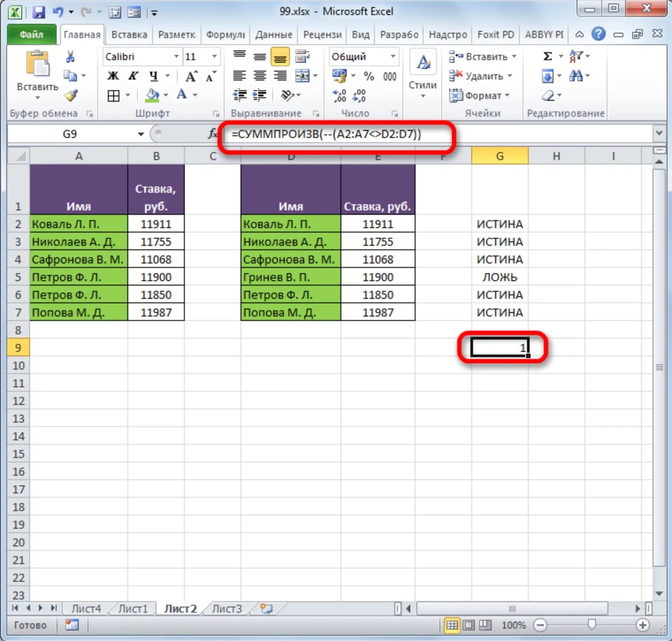Viewport: 672px width, 641px height.
Task: Paste from clipboard with Вставить icon
Action: tap(38, 64)
